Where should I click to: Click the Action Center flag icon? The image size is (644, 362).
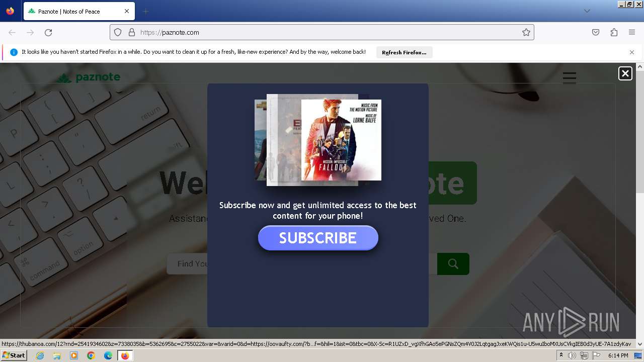[596, 355]
